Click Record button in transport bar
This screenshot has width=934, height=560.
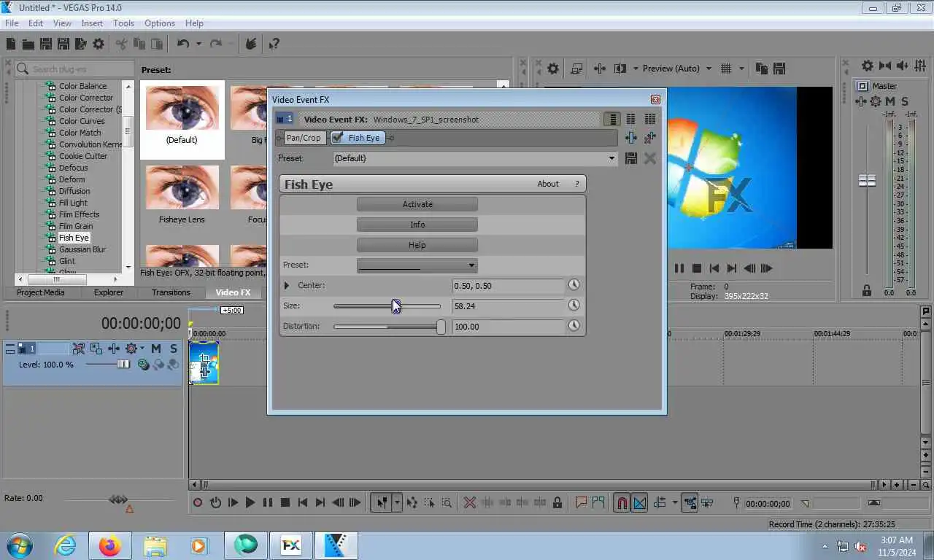pos(198,502)
